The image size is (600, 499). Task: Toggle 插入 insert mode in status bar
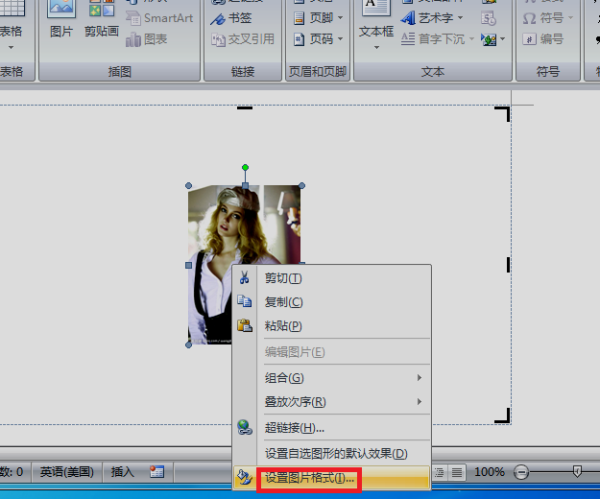(122, 472)
